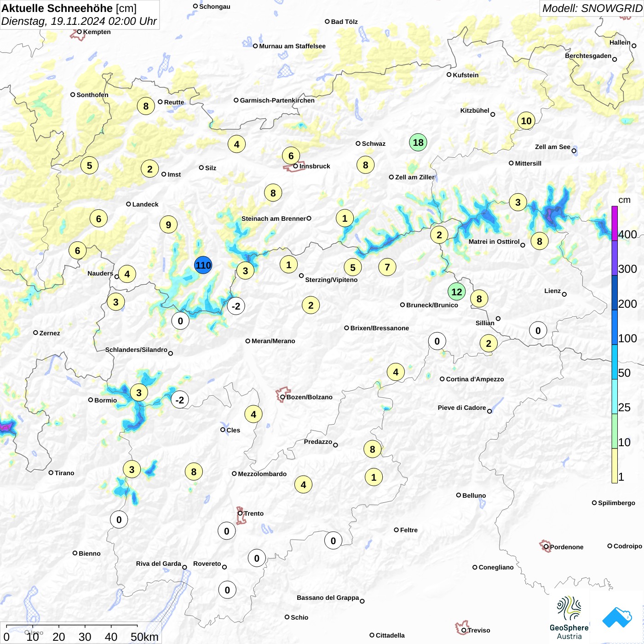Click the Bozen/Bolzano city label
Viewport: 644px width, 644px height.
click(x=310, y=397)
